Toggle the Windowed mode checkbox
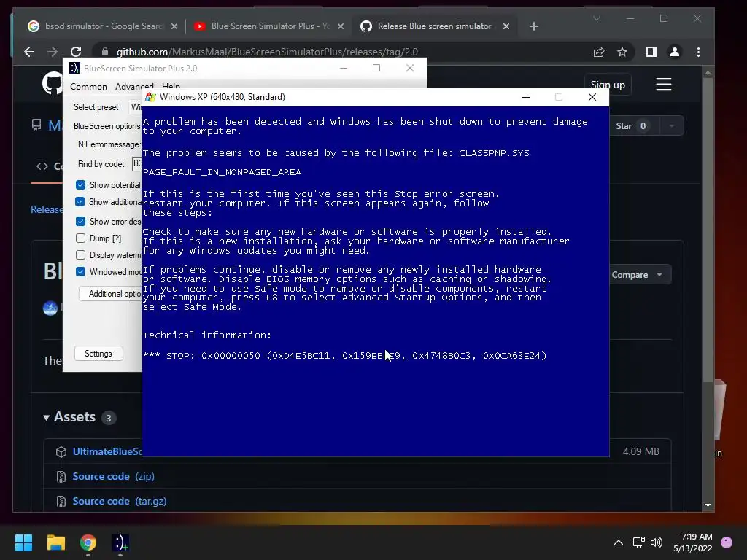This screenshot has height=560, width=747. coord(80,272)
